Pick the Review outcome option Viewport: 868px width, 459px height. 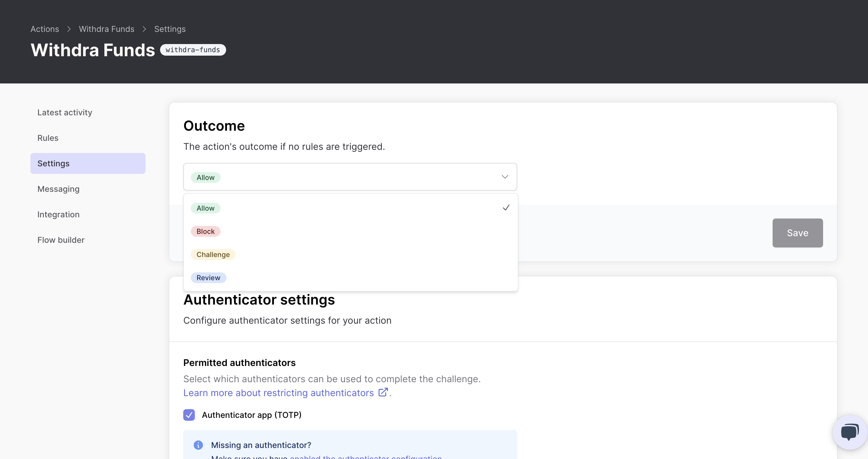(x=208, y=278)
